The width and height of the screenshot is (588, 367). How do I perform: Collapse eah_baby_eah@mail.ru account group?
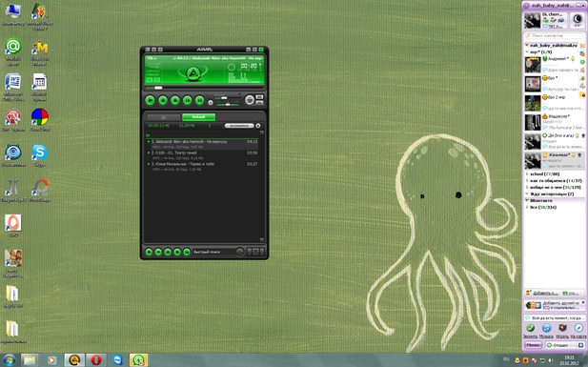pyautogui.click(x=527, y=46)
